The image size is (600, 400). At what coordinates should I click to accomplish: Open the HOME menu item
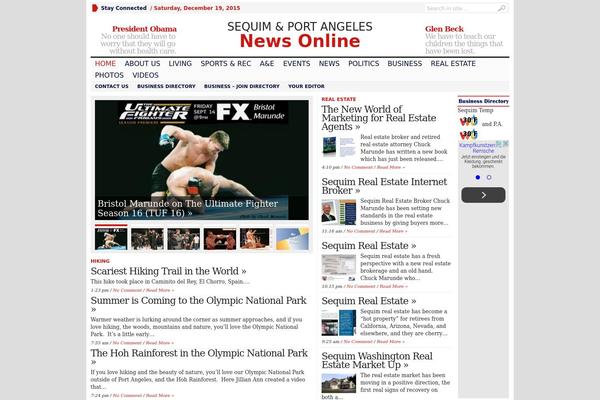coord(105,64)
